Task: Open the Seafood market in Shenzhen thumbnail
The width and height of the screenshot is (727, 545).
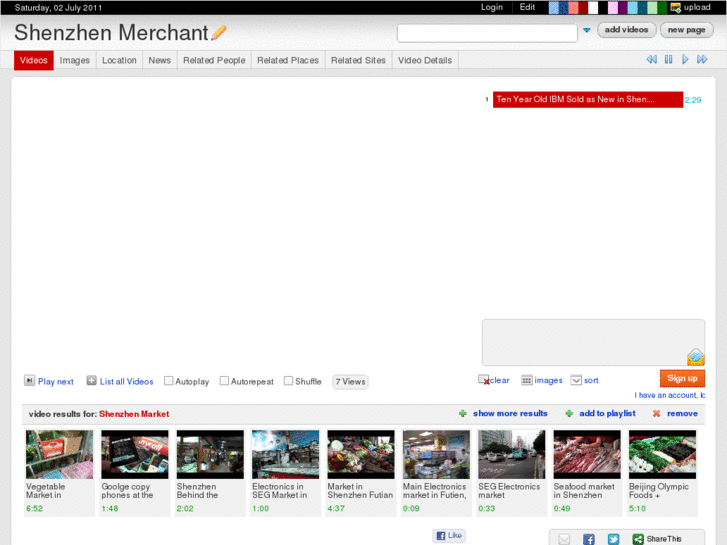Action: pos(587,455)
